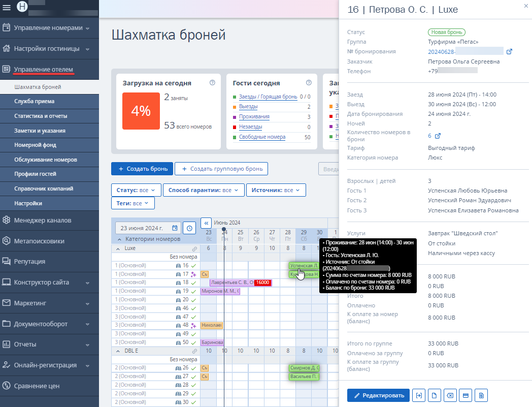
Task: Open Свободные номера link
Action: pyautogui.click(x=262, y=137)
